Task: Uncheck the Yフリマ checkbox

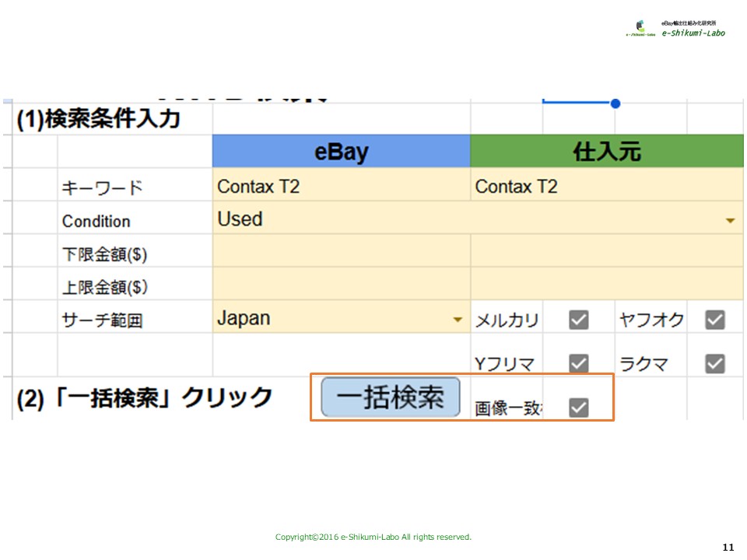Action: [579, 364]
